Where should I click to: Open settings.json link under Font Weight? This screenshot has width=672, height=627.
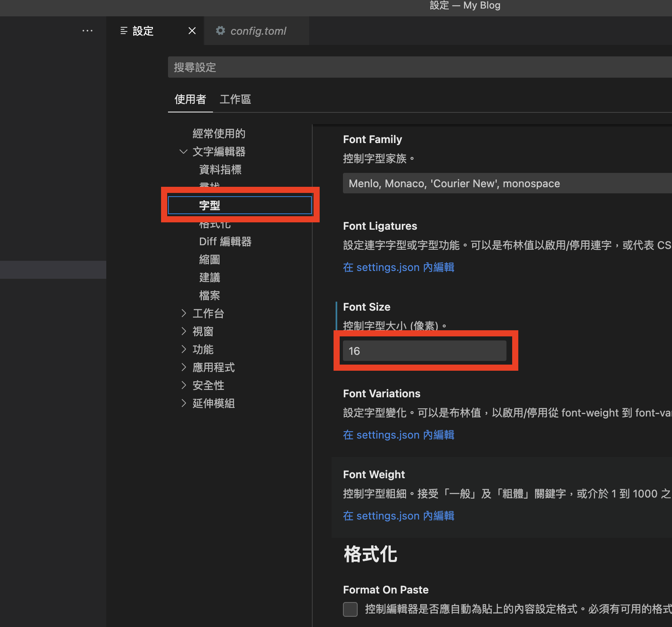tap(399, 516)
